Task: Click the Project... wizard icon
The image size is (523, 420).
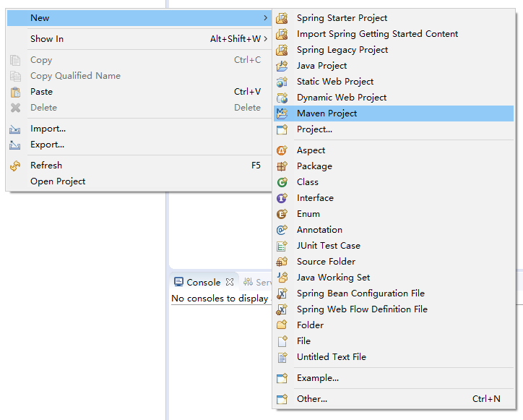Action: click(x=282, y=129)
